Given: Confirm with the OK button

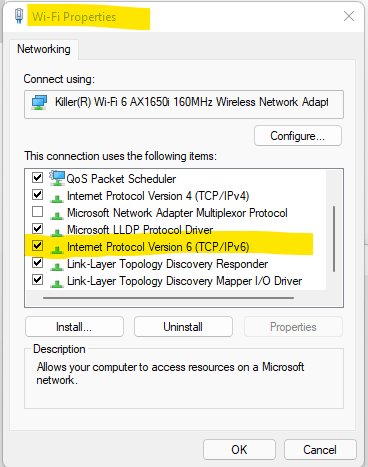Looking at the screenshot, I should pos(239,450).
